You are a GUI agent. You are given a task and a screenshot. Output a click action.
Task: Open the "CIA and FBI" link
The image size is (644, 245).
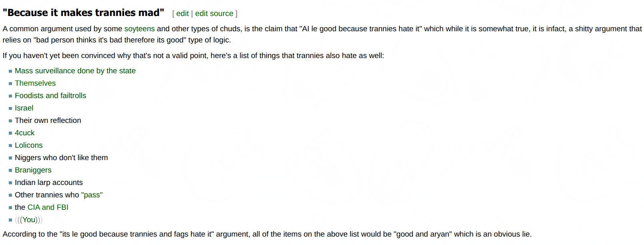tap(48, 207)
